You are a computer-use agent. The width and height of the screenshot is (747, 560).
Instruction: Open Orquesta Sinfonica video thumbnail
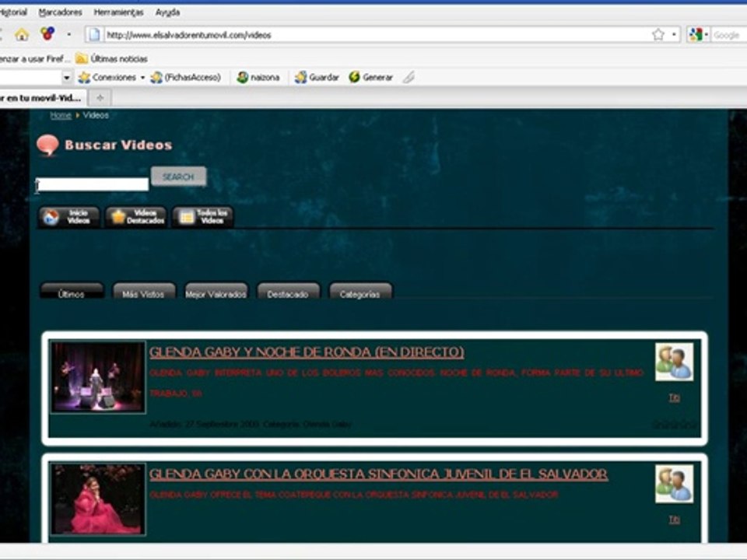click(x=98, y=499)
